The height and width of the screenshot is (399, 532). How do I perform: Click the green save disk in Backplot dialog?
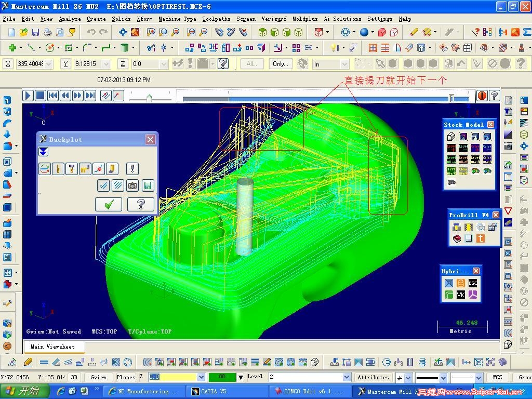click(x=148, y=185)
